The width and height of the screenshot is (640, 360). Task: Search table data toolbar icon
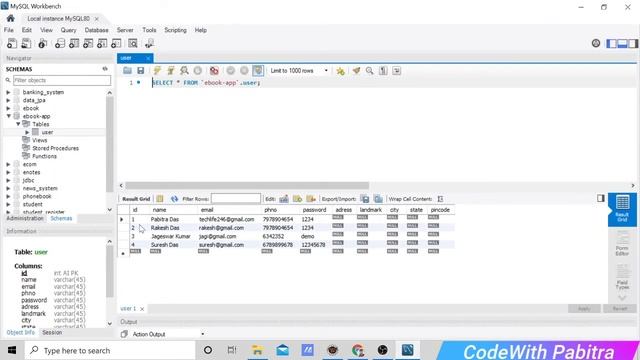133,43
